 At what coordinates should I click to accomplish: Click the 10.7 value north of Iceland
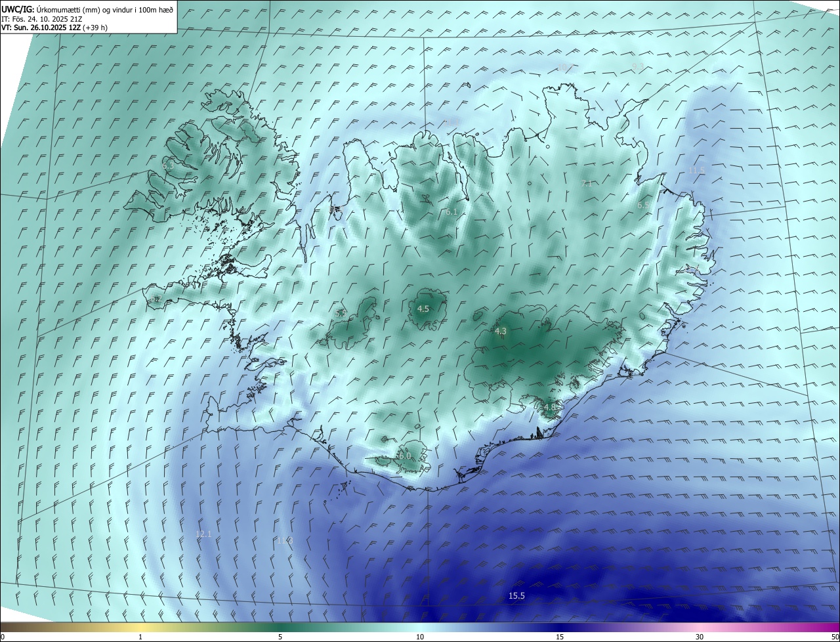(564, 67)
